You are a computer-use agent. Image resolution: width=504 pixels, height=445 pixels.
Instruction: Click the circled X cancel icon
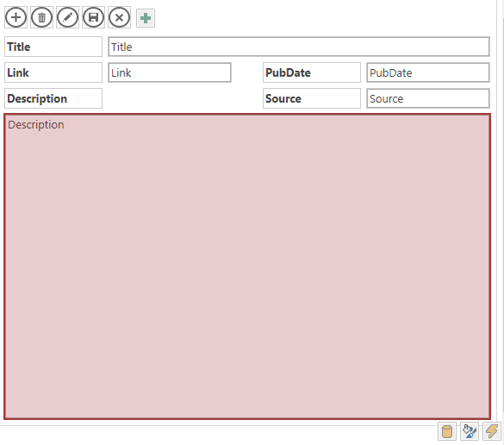[119, 17]
